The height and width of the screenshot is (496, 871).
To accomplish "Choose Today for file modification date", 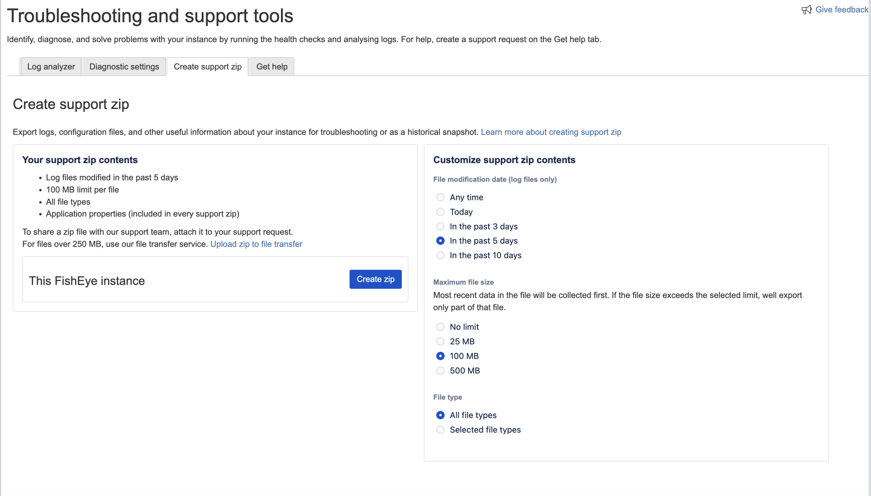I will 440,212.
